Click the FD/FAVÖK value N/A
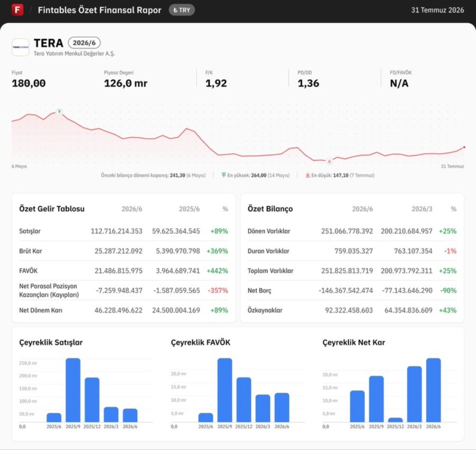 tap(399, 83)
